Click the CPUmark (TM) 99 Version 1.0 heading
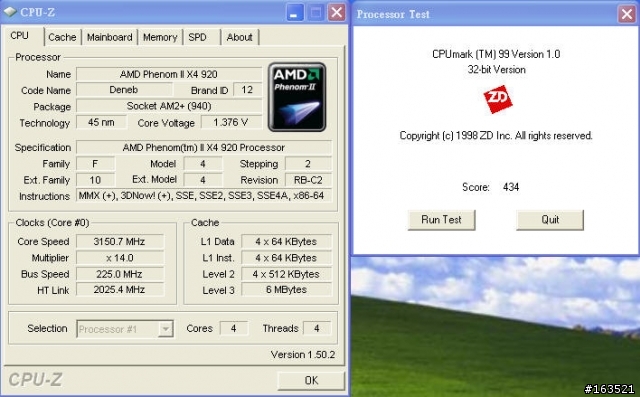 click(496, 54)
